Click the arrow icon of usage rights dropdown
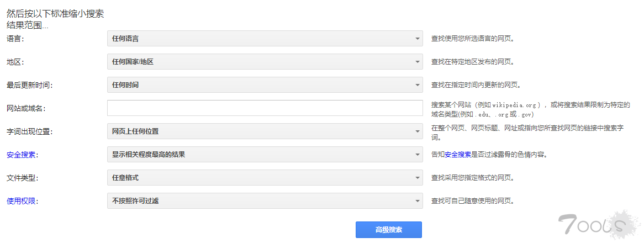 click(x=417, y=201)
